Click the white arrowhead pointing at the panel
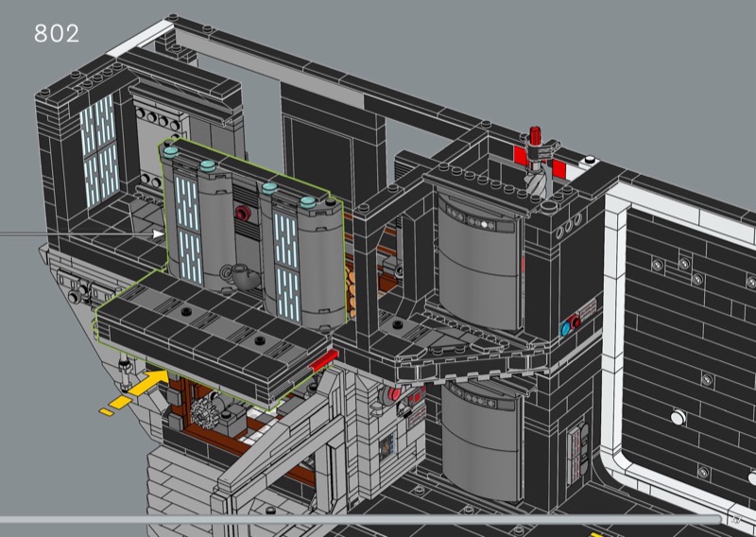This screenshot has height=537, width=756. click(159, 233)
